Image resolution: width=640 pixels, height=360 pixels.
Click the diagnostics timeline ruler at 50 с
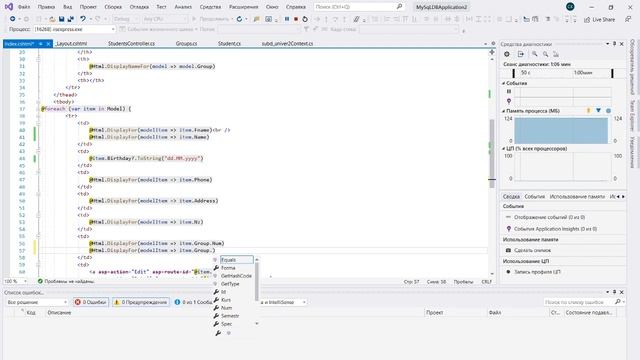click(525, 73)
